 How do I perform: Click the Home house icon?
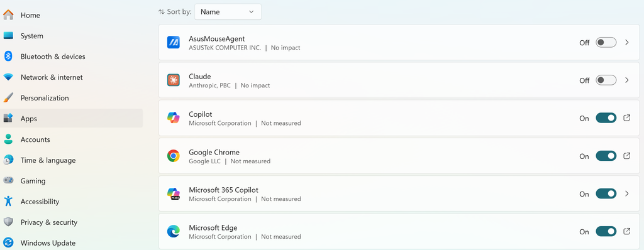8,15
